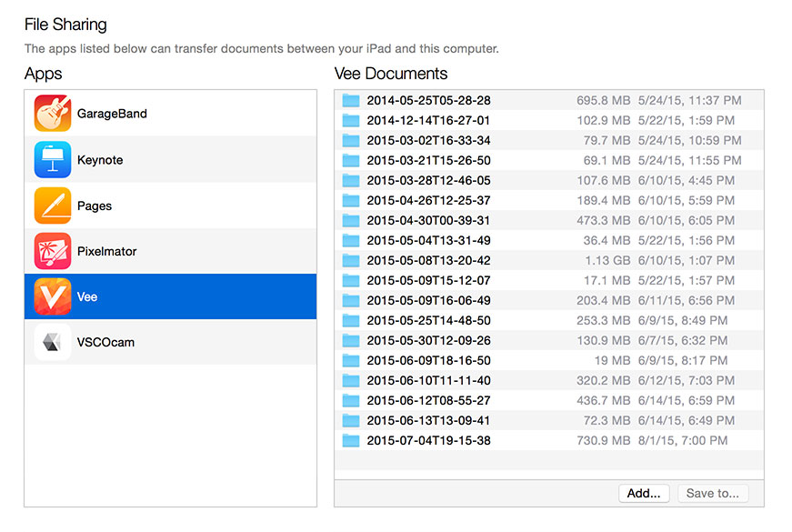Click folder icon for 2015-03-21T15-26-50
This screenshot has height=532, width=792.
(351, 160)
